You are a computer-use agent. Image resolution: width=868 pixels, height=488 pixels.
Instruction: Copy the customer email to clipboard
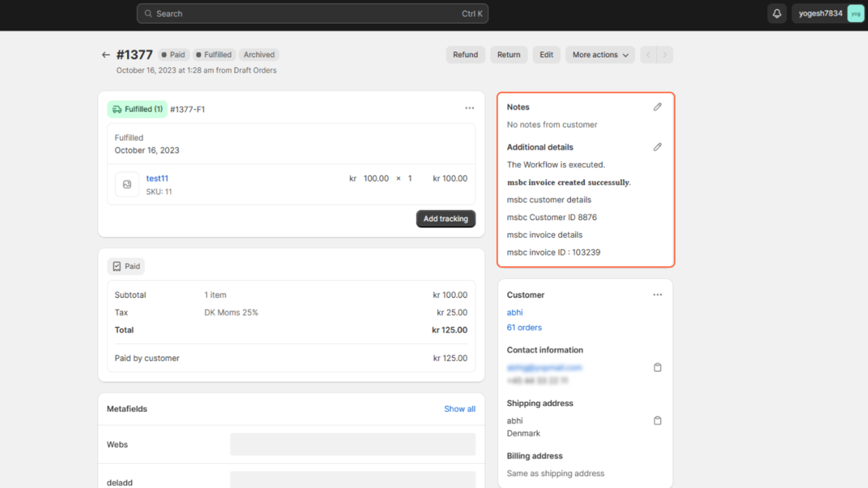[657, 367]
